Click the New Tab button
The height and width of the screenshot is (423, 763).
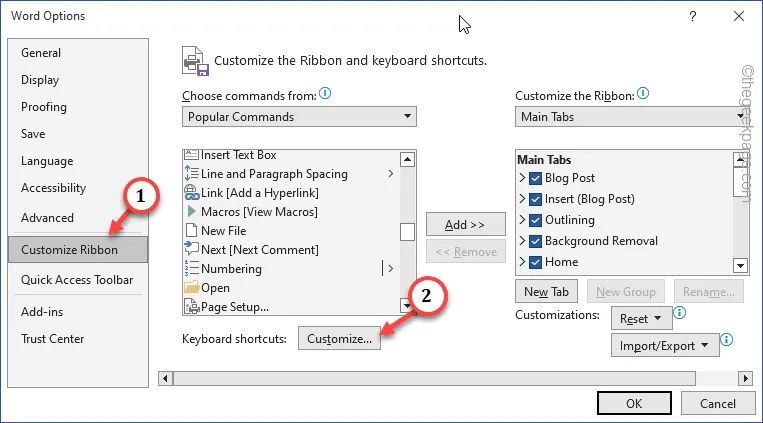click(x=546, y=292)
